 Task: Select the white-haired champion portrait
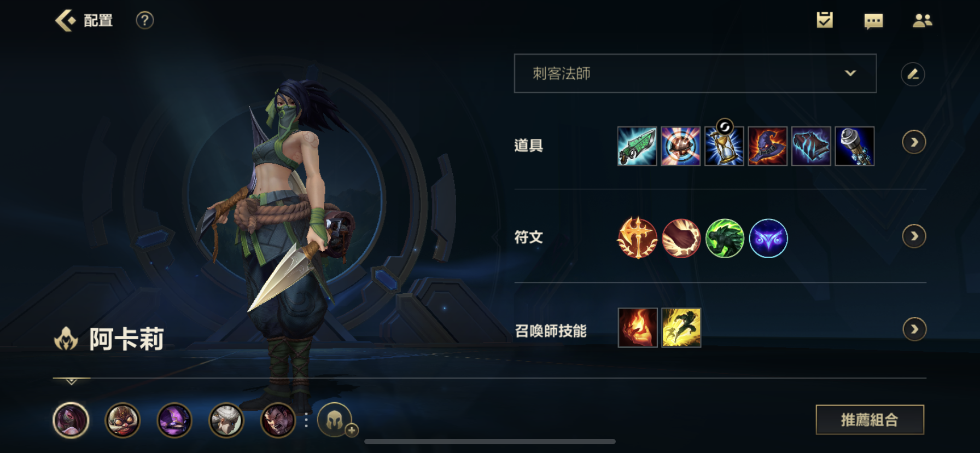point(226,420)
